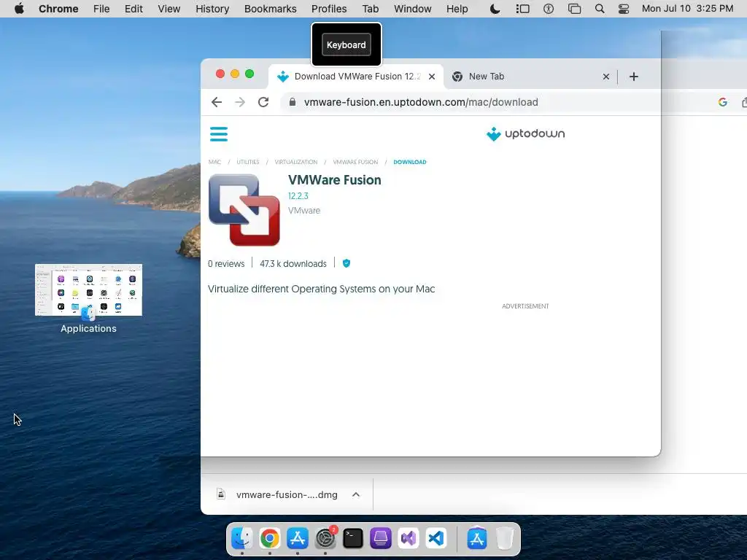This screenshot has width=747, height=560.
Task: Click the date and time in menu bar
Action: [687, 9]
